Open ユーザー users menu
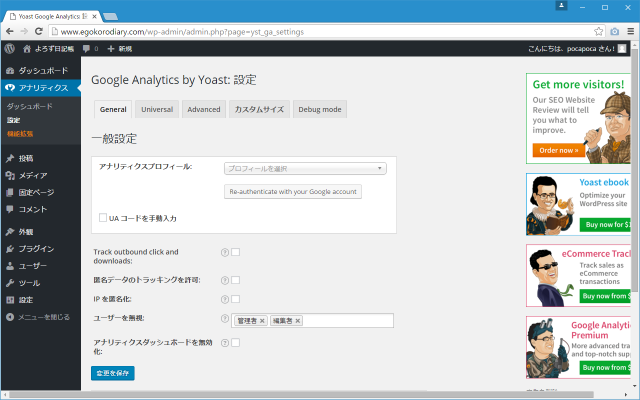 [41, 266]
